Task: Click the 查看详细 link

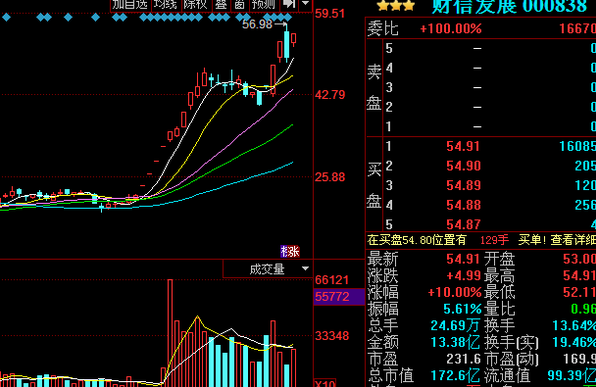Action: 573,240
